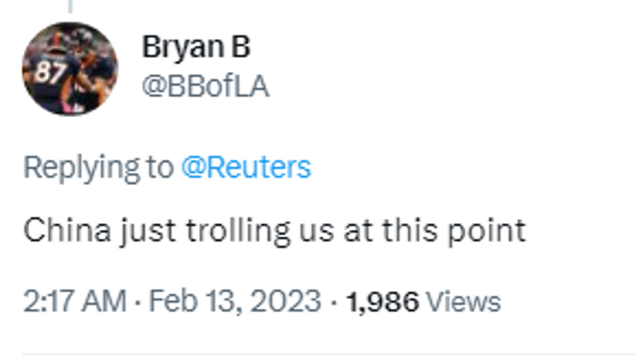
Task: Click the word 'China' in the tweet
Action: coord(67,231)
